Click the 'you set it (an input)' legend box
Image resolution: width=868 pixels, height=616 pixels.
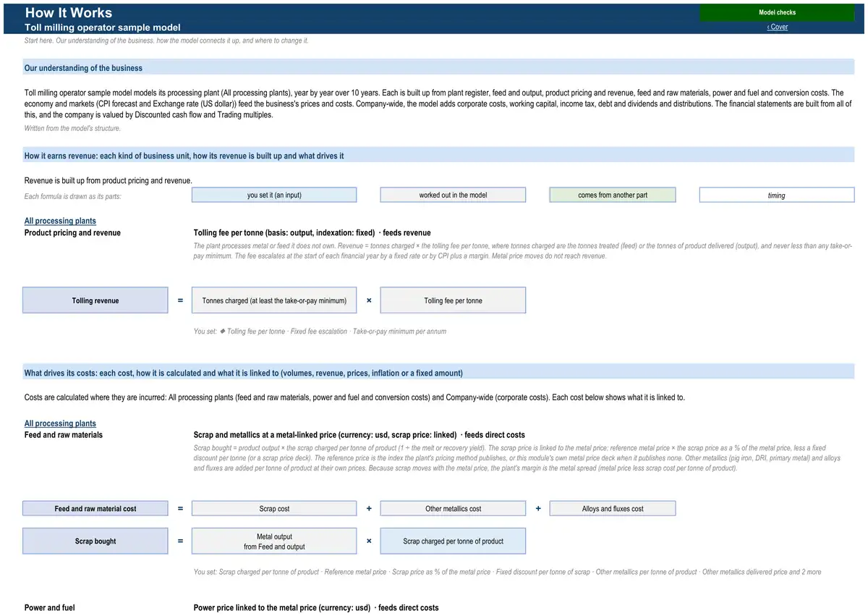coord(274,195)
